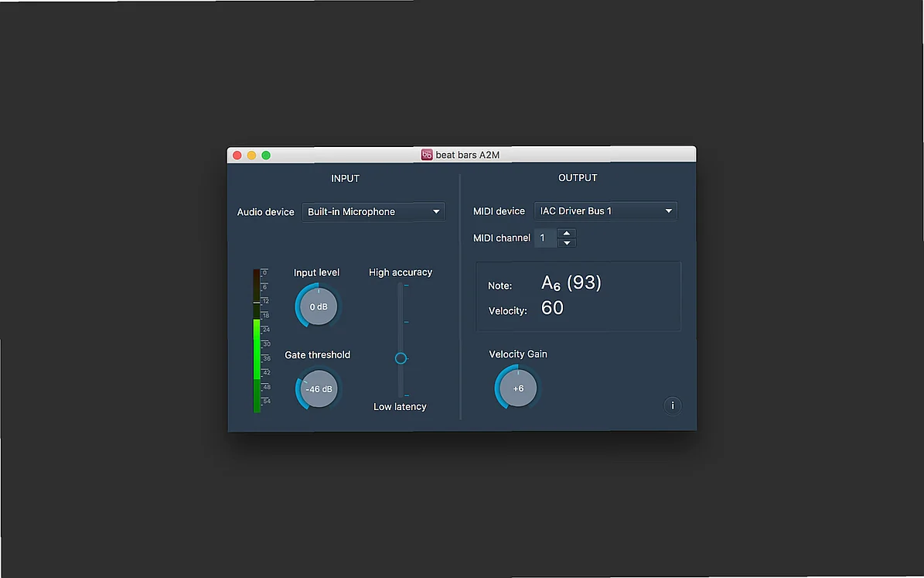The height and width of the screenshot is (578, 924).
Task: Click the Velocity readout showing 60
Action: [552, 307]
